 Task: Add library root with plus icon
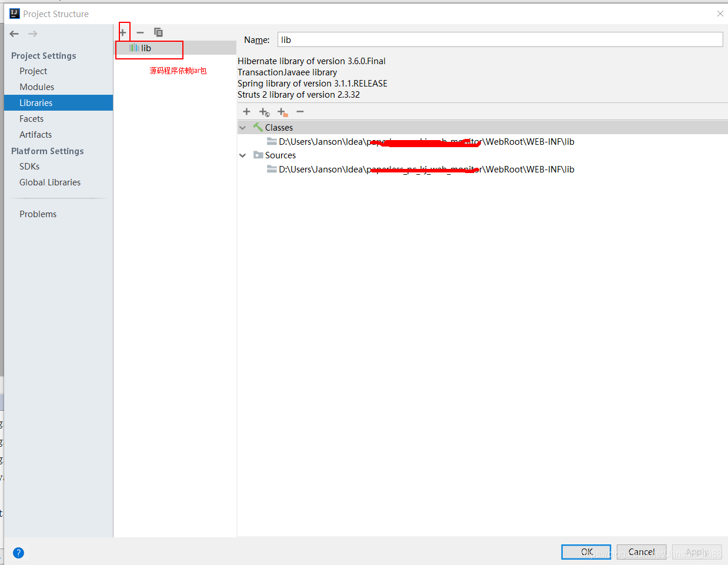[246, 112]
